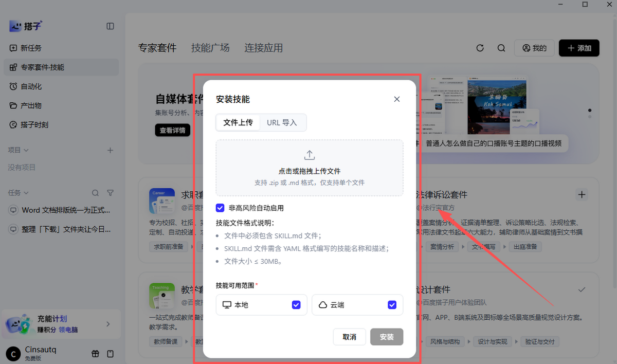
Task: Open the 连接应用 tab
Action: [264, 48]
